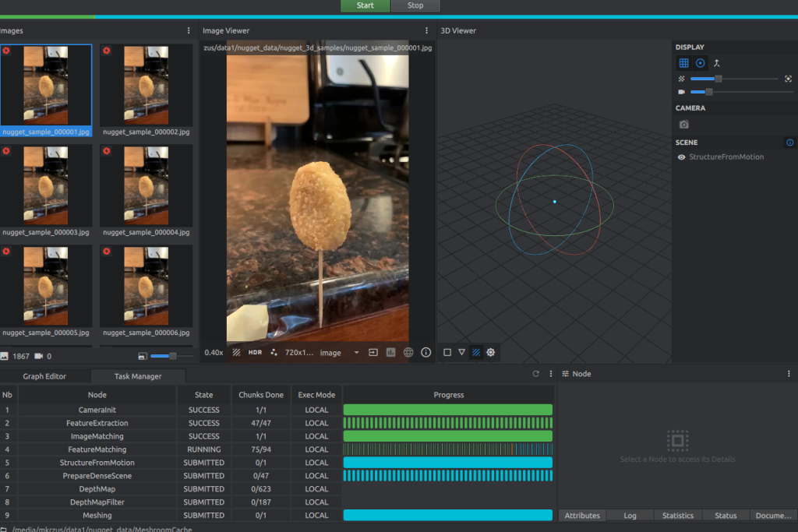The image size is (798, 532).
Task: Click the image metadata info icon
Action: coord(425,352)
